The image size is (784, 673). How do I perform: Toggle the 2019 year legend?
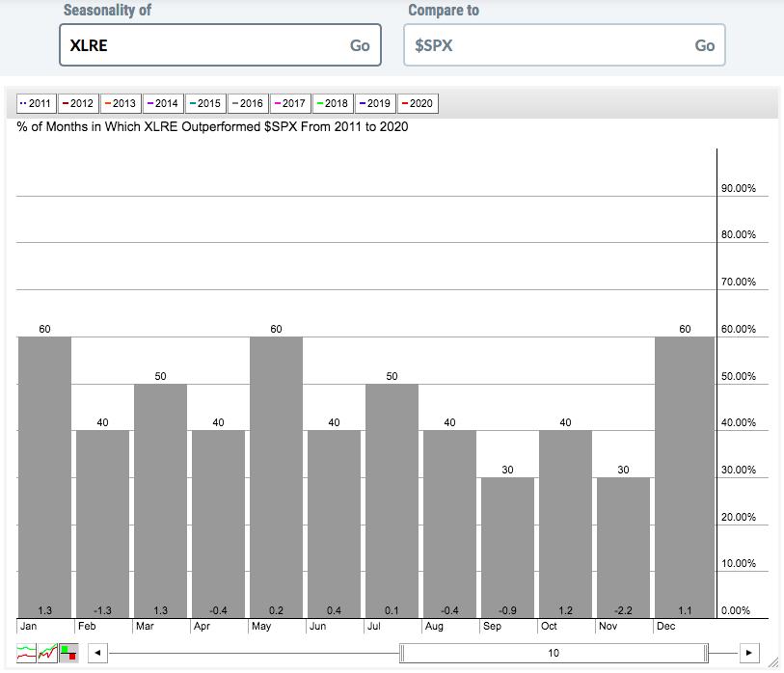pos(375,103)
